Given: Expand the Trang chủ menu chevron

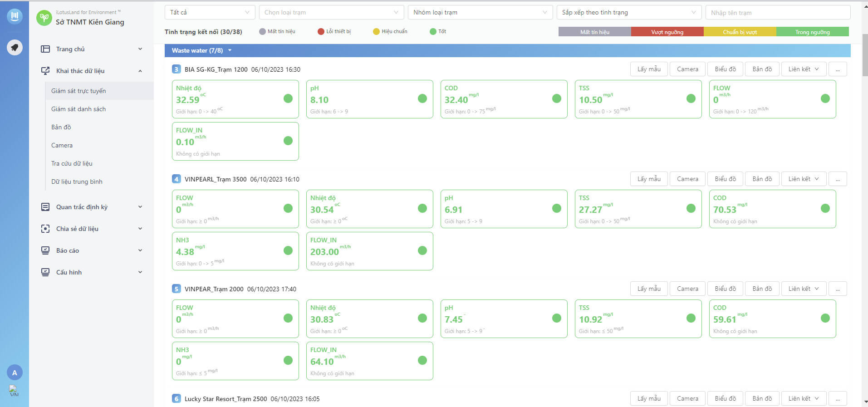Looking at the screenshot, I should pyautogui.click(x=140, y=49).
